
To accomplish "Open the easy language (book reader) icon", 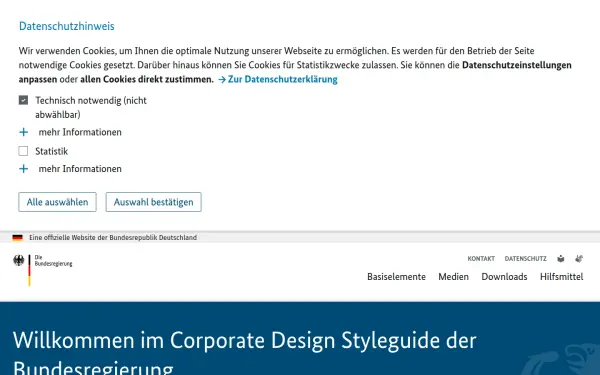I will pyautogui.click(x=561, y=259).
